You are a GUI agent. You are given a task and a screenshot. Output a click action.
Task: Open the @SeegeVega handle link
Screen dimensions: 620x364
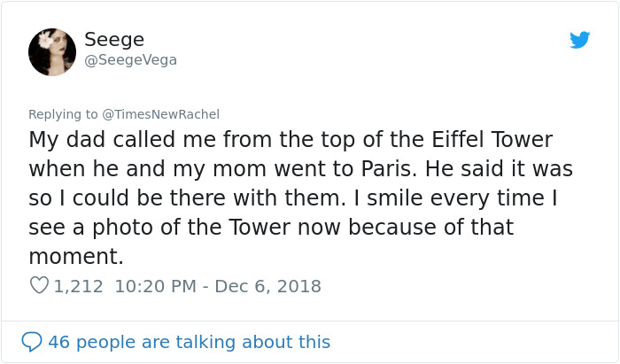click(130, 59)
